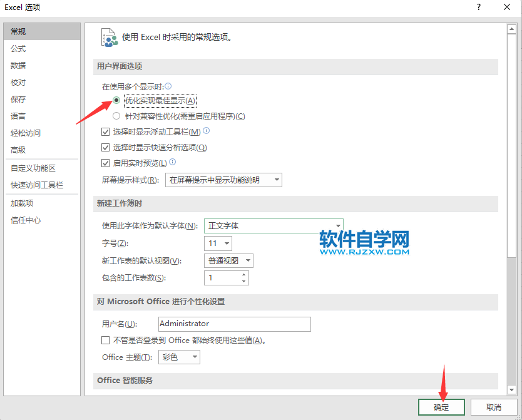Open 信任中心 category

click(42, 220)
